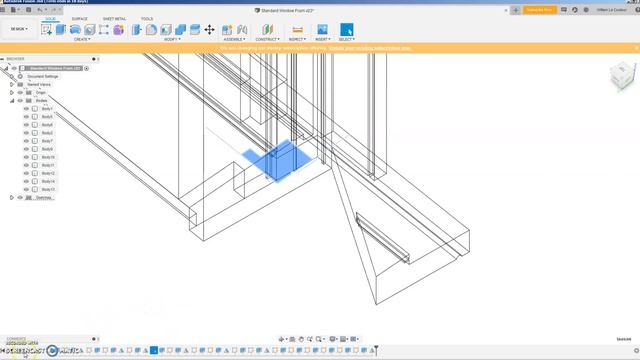Hide the Bodies folder
Viewport: 640px width, 360px height.
click(20, 101)
